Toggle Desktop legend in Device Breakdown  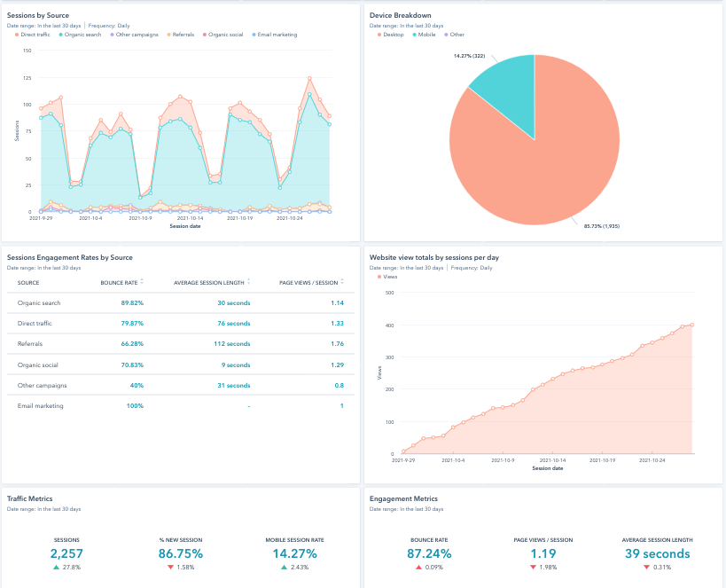coord(391,35)
